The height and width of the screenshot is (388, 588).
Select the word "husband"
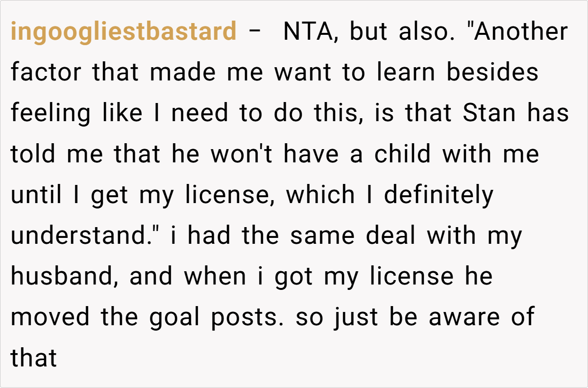click(x=66, y=277)
